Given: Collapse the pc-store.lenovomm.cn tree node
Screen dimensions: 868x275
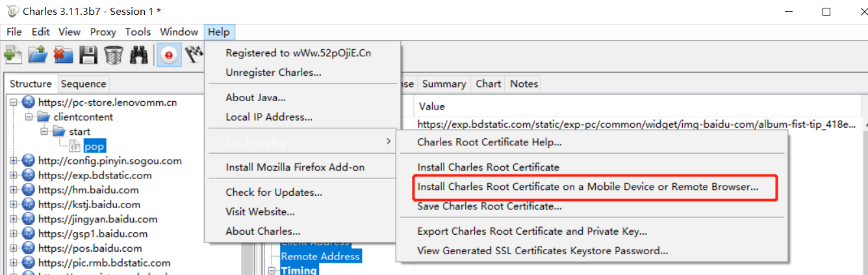Looking at the screenshot, I should [14, 102].
